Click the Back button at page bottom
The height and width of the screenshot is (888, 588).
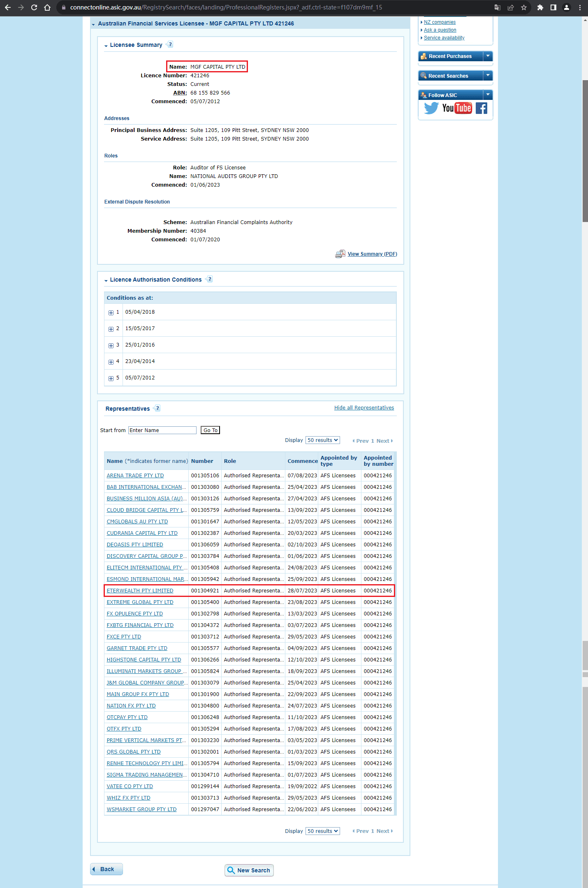coord(106,869)
